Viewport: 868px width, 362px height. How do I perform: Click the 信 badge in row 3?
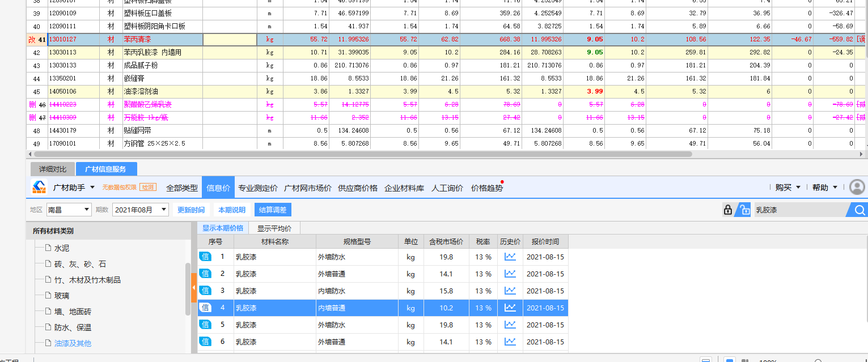coord(206,291)
